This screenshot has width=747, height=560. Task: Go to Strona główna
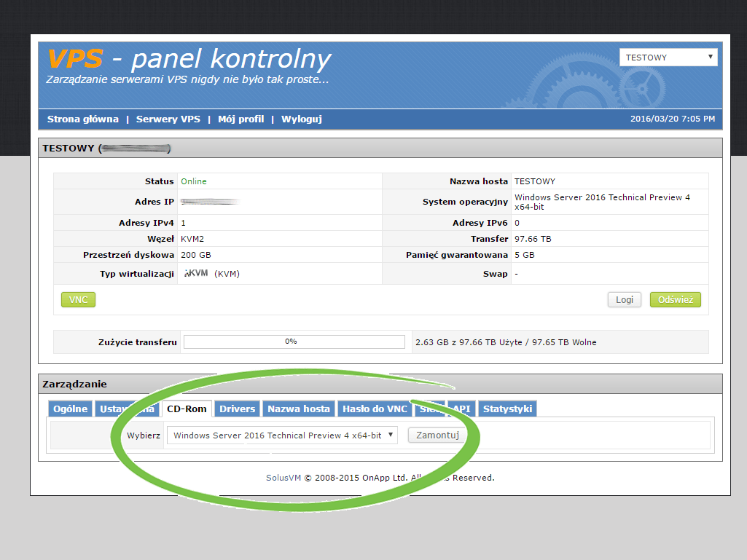[82, 119]
